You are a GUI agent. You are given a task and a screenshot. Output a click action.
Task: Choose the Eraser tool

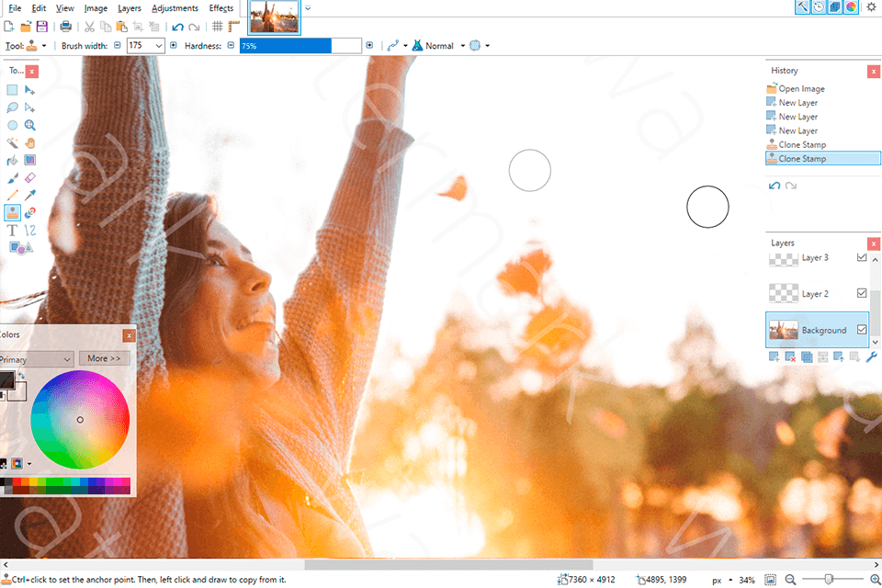[x=30, y=176]
